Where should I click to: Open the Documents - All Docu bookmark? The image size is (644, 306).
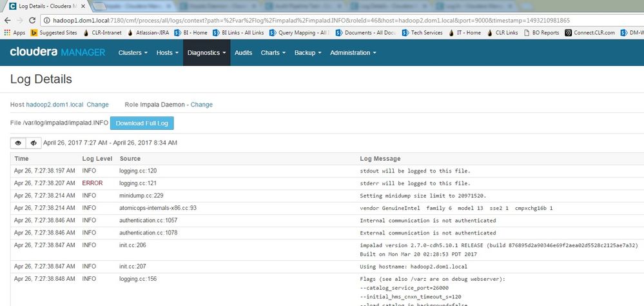pyautogui.click(x=366, y=32)
